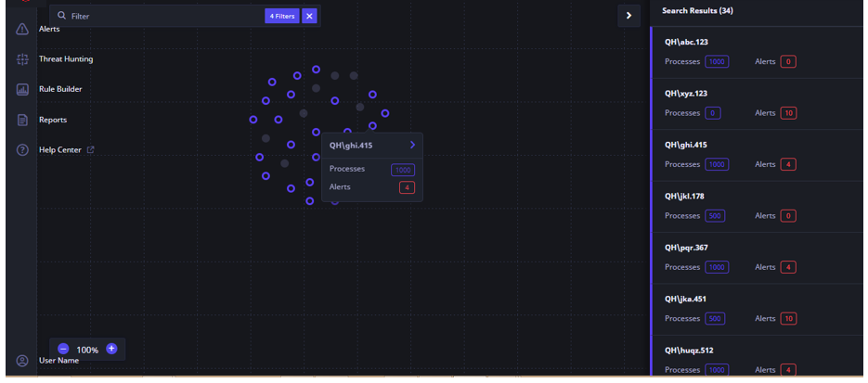The width and height of the screenshot is (868, 383).
Task: Click Search Results (34) header
Action: pos(697,10)
